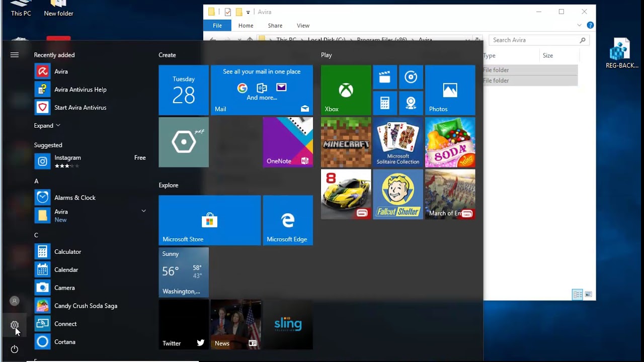644x362 pixels.
Task: Launch Microsoft Edge tile
Action: (288, 220)
